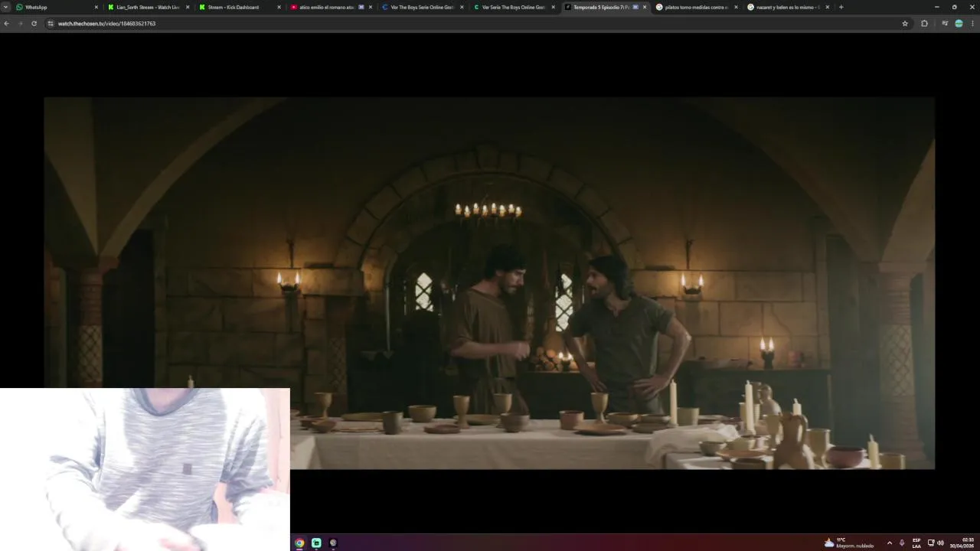
Task: Close the Kick Dashboard tab
Action: (279, 7)
